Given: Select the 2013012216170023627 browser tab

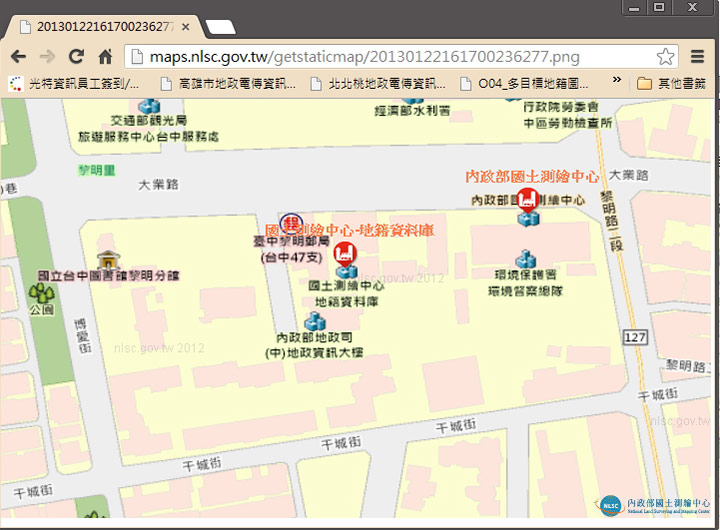Looking at the screenshot, I should pos(103,27).
